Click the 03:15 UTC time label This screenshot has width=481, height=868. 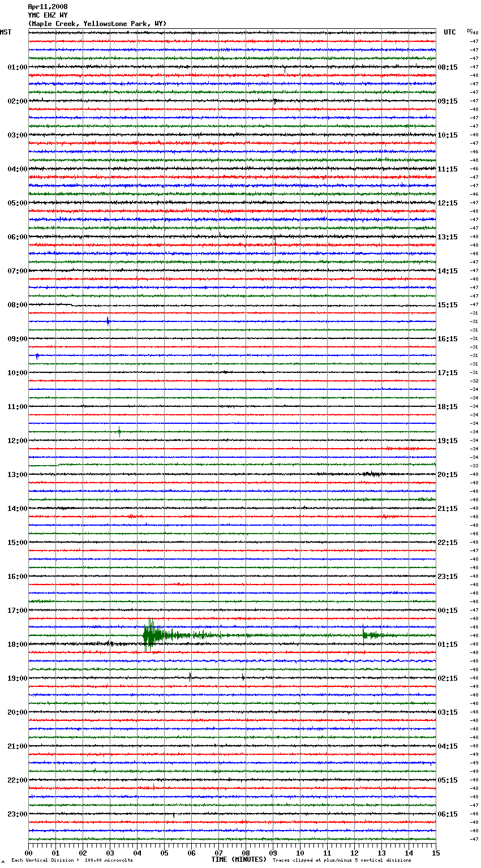tap(448, 712)
